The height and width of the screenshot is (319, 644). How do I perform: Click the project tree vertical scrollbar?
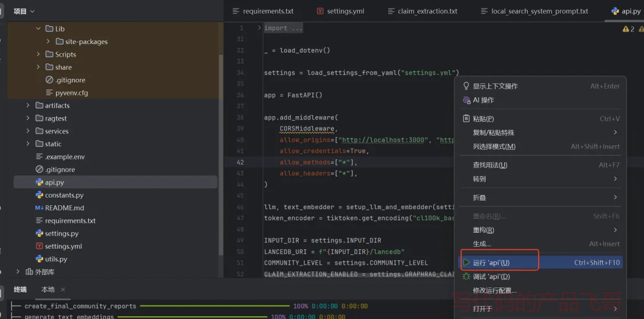point(221,154)
